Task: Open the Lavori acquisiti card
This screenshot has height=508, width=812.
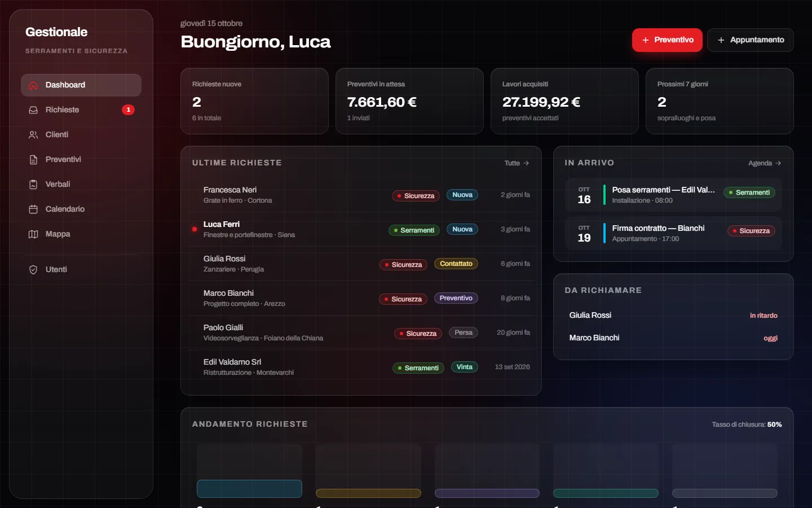Action: [564, 101]
